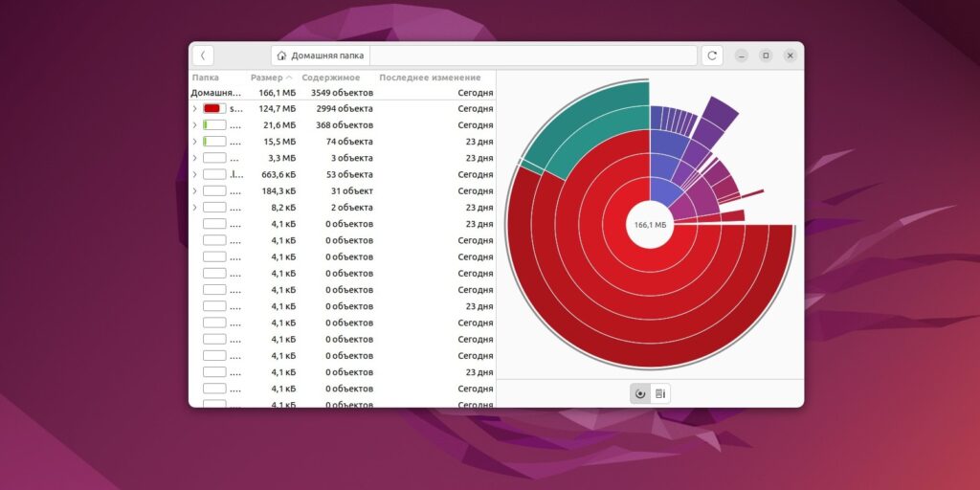
Task: Expand the 8,2 кБ folder row
Action: 194,208
